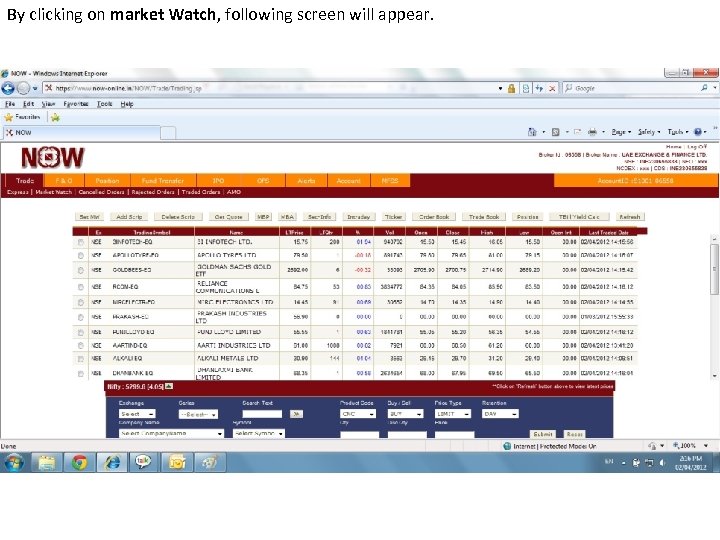
Task: Select the APOLLOTYRE-EQ row radio button
Action: click(x=81, y=255)
